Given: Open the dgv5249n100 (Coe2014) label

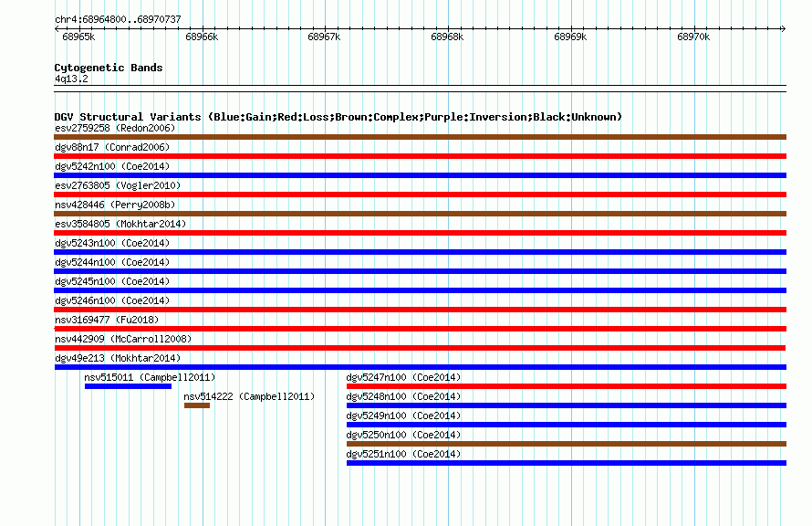Looking at the screenshot, I should tap(403, 416).
